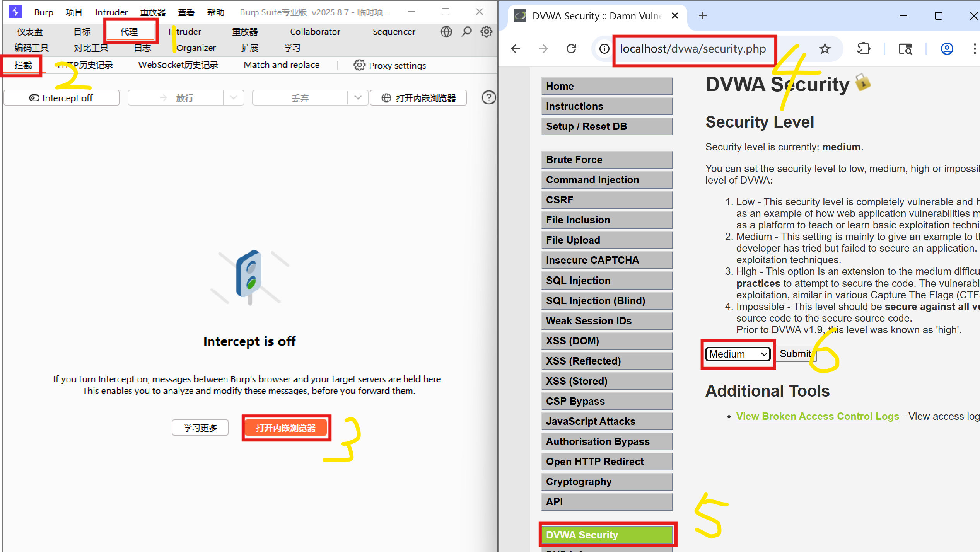Bookmark this page with star icon

tap(825, 49)
